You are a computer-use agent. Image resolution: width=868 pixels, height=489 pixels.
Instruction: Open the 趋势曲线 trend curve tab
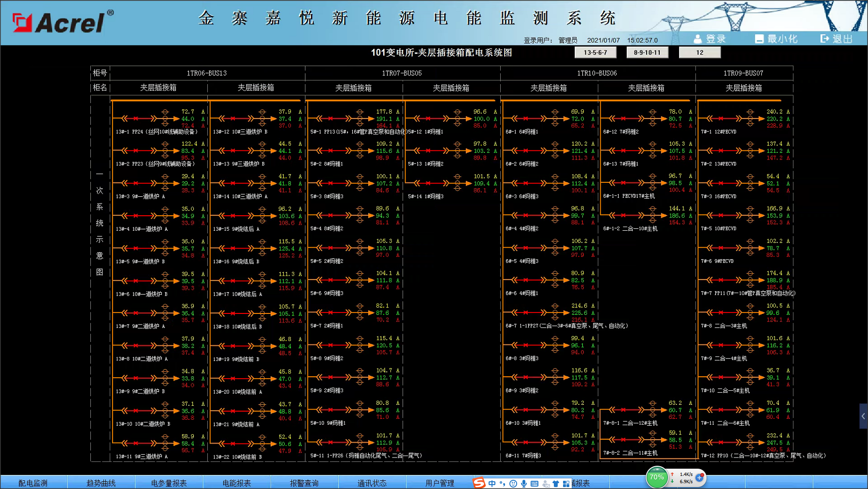click(101, 483)
